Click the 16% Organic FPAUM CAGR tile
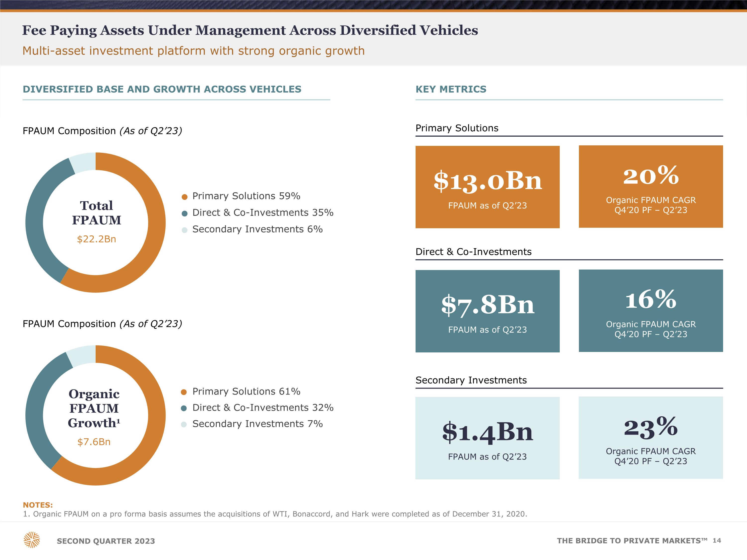The image size is (747, 560). [x=650, y=311]
